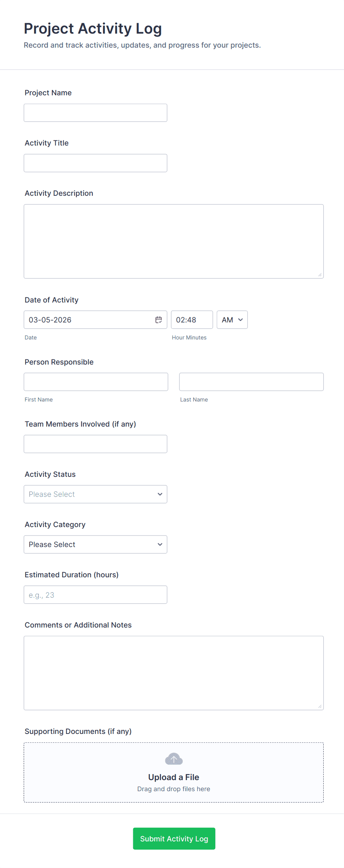Focus the First Name input
The image size is (344, 868).
point(96,382)
